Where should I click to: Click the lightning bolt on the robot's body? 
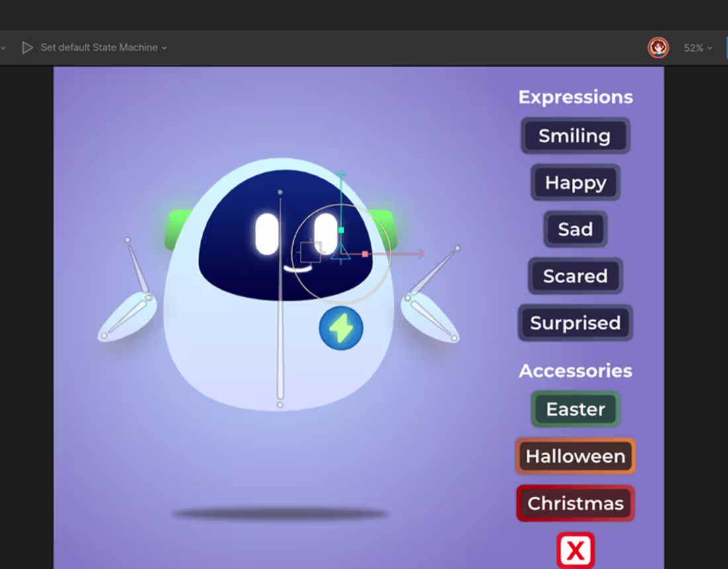coord(340,328)
